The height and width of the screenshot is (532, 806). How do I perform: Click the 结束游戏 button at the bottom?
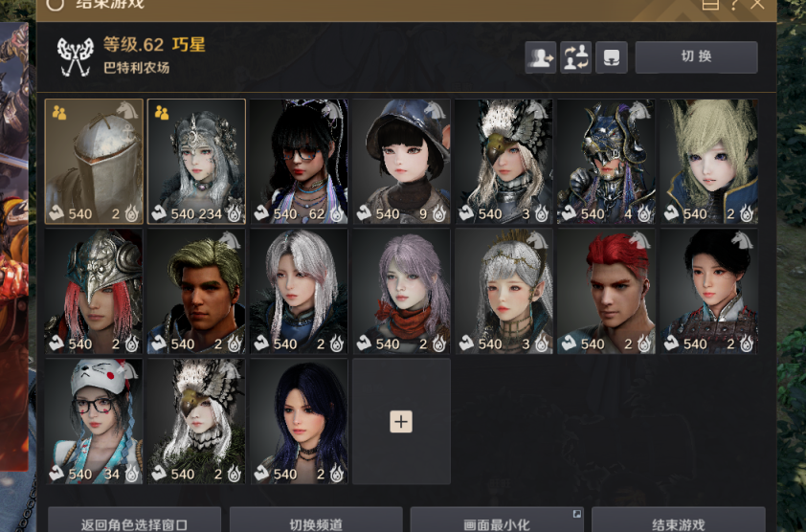point(679,521)
